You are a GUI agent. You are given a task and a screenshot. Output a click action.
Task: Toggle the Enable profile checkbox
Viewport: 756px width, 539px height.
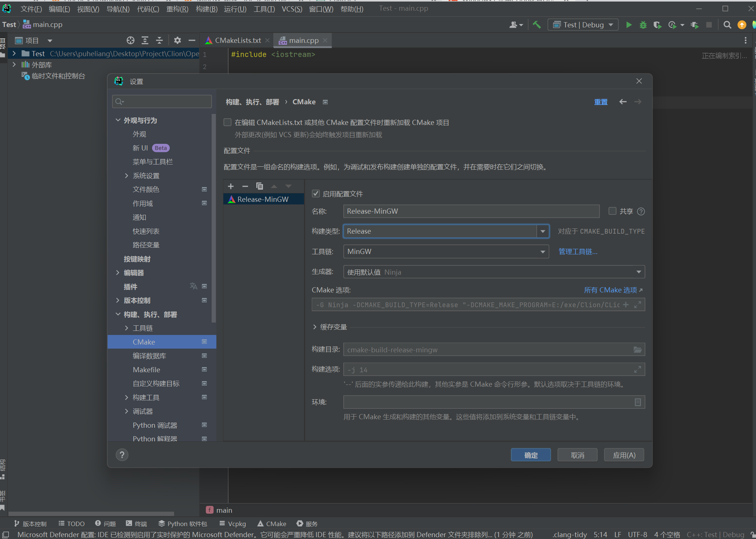(x=316, y=194)
